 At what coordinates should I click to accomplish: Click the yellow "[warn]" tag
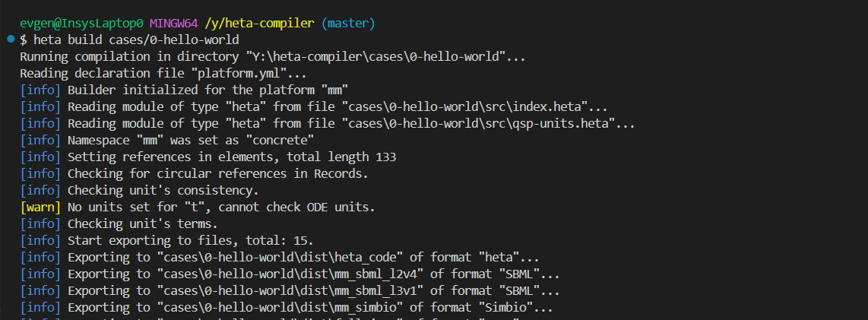(x=40, y=207)
